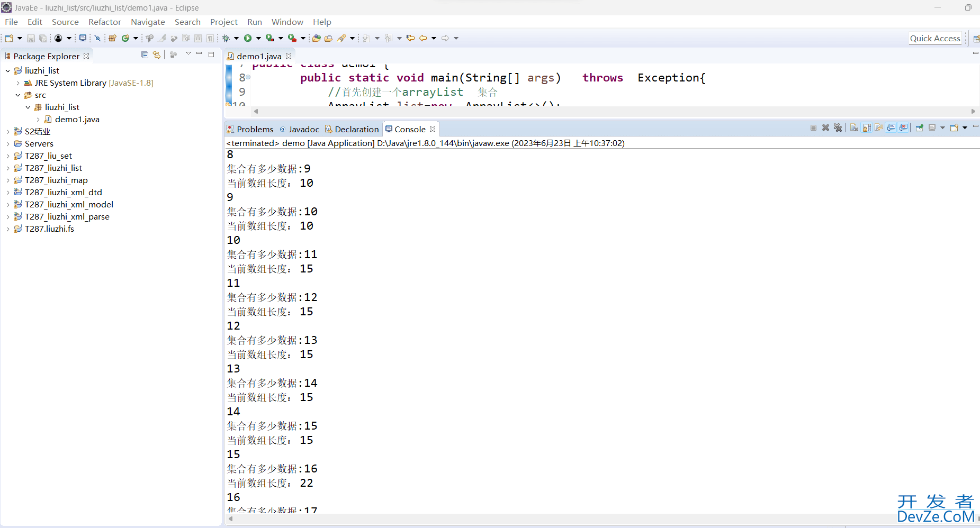980x528 pixels.
Task: Select the Servers project
Action: tap(39, 144)
